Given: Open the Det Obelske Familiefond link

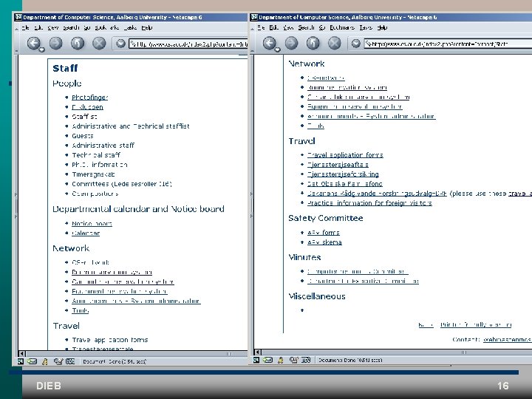Looking at the screenshot, I should point(345,183).
